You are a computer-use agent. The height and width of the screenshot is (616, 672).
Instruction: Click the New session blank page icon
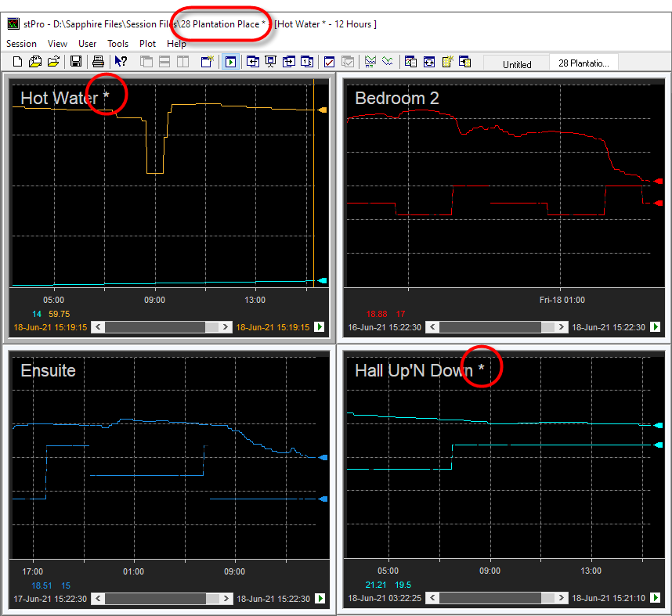(x=17, y=62)
